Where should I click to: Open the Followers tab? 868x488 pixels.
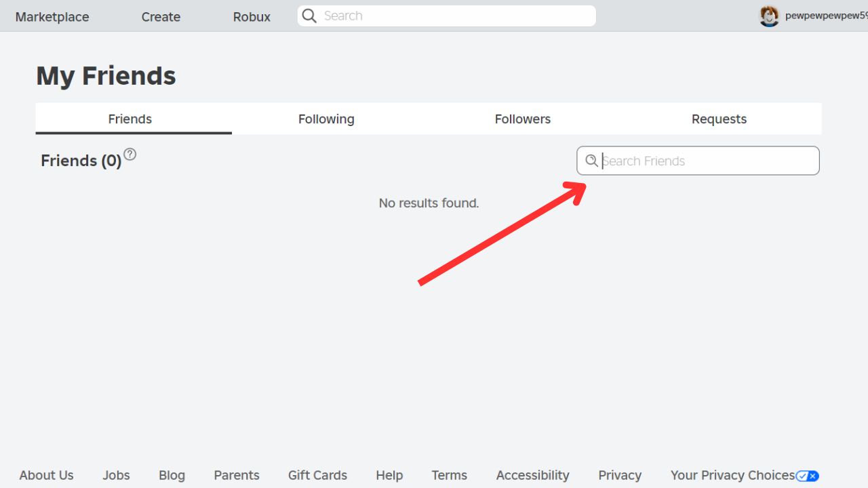[522, 119]
